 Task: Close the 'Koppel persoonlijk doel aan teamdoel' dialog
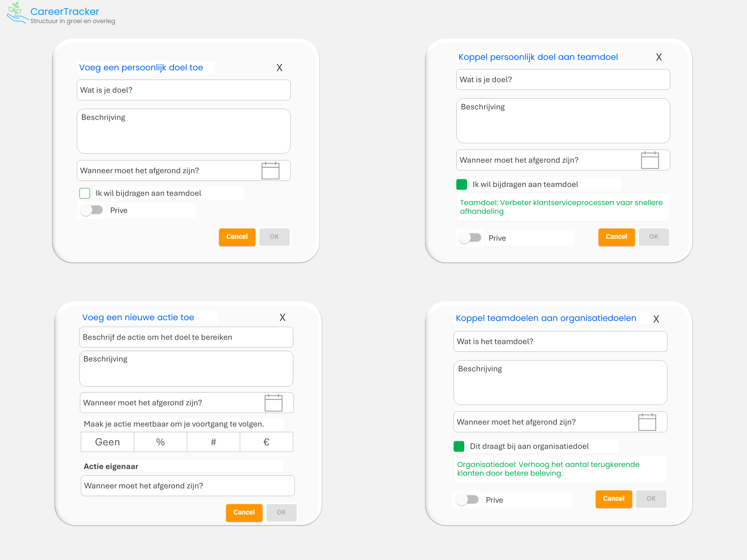pyautogui.click(x=659, y=57)
